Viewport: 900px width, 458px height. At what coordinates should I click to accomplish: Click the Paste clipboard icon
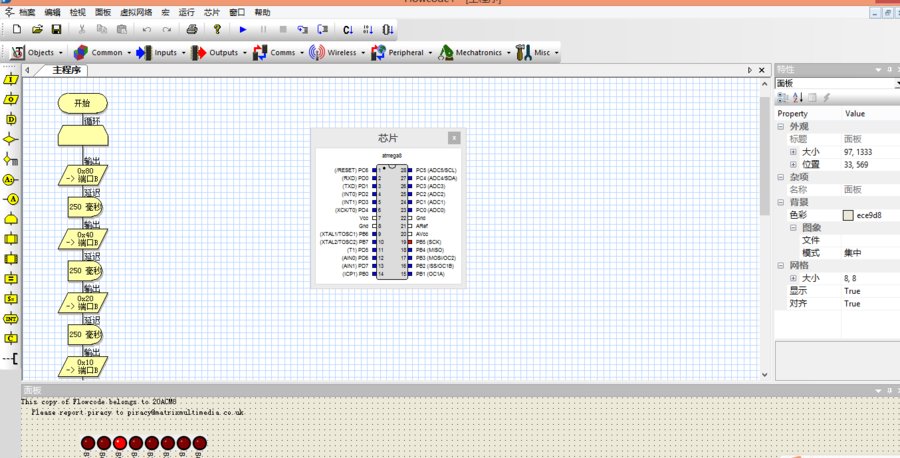122,29
